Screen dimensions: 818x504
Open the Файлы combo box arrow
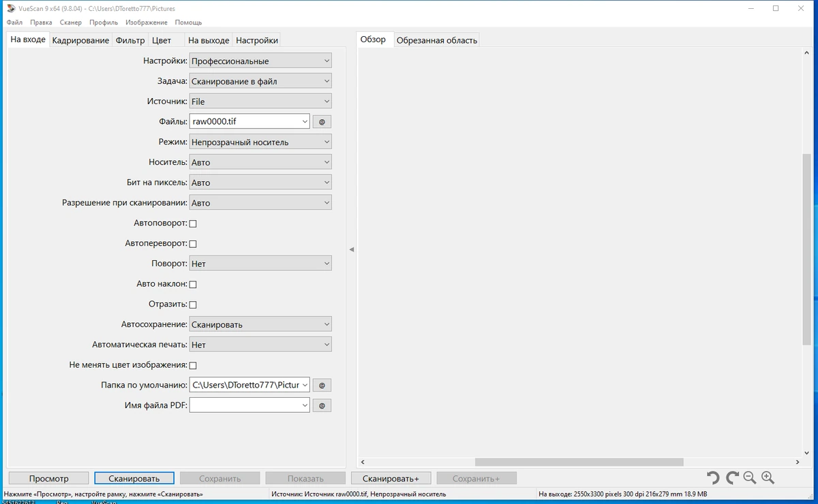[x=304, y=122]
